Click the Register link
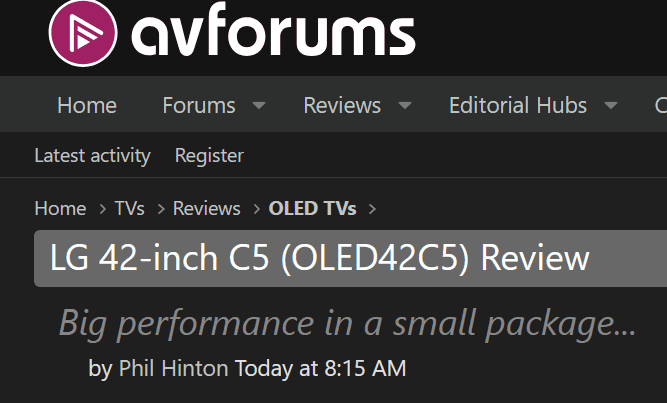The image size is (667, 403). pos(209,156)
